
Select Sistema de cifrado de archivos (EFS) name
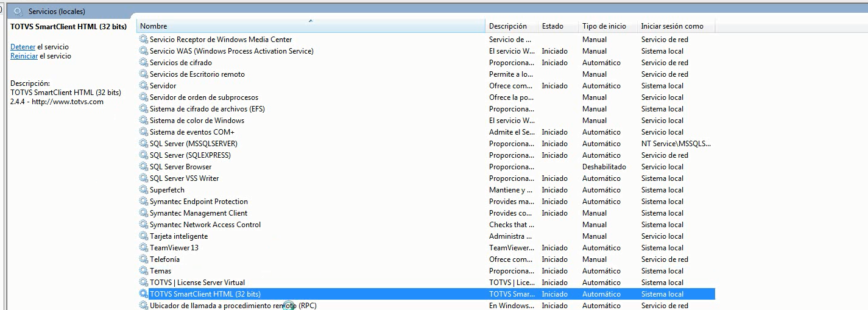pyautogui.click(x=207, y=109)
